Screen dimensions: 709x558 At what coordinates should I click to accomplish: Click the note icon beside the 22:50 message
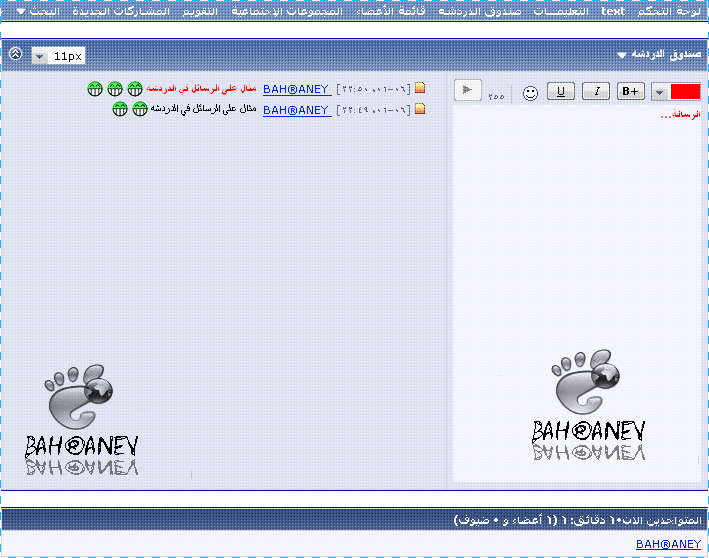point(420,88)
